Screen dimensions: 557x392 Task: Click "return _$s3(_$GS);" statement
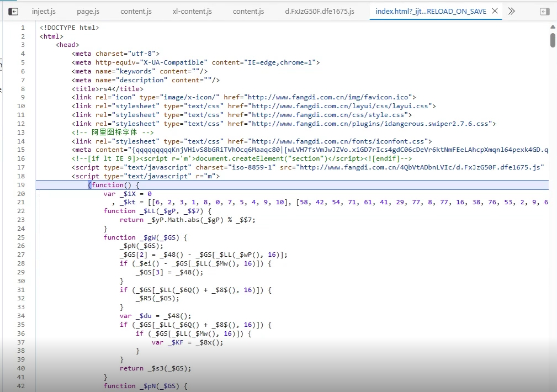coord(155,369)
